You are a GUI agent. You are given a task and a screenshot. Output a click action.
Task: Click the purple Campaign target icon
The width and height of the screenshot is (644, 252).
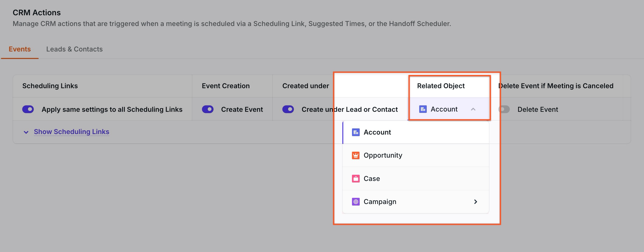point(355,202)
